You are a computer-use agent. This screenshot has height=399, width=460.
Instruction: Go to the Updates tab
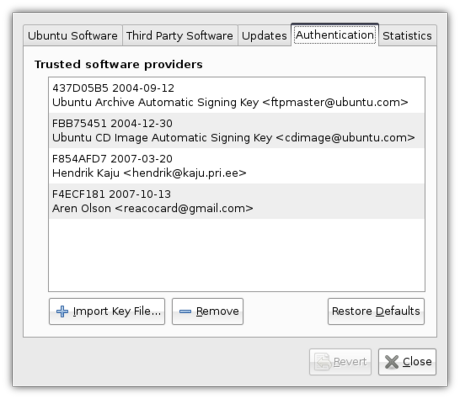pyautogui.click(x=264, y=35)
